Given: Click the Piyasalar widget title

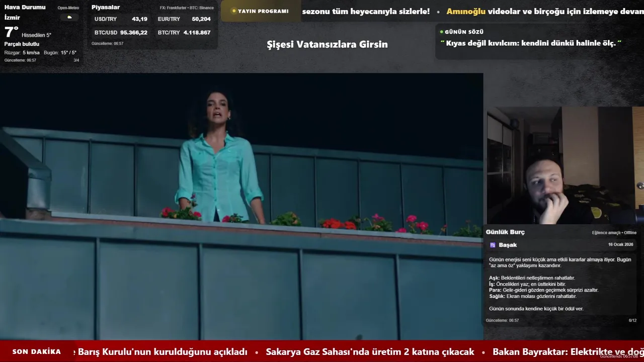Looking at the screenshot, I should pyautogui.click(x=106, y=7).
